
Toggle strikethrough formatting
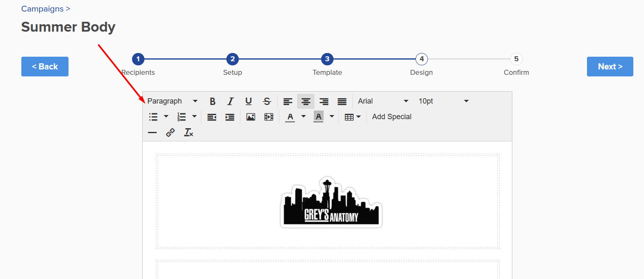267,101
